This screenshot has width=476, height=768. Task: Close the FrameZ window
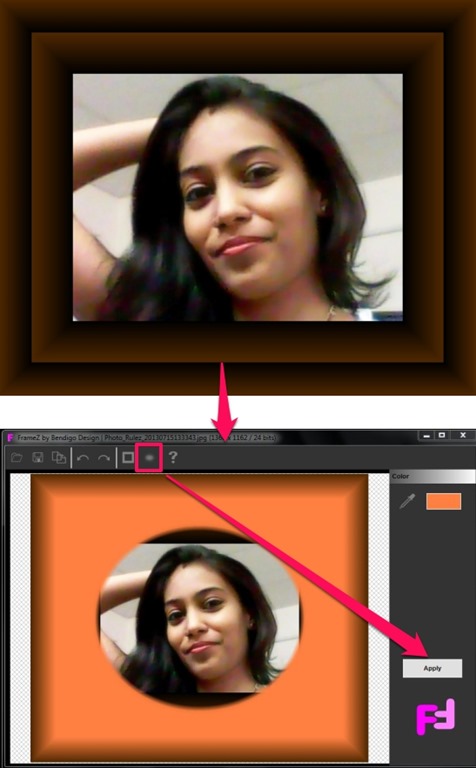click(463, 435)
